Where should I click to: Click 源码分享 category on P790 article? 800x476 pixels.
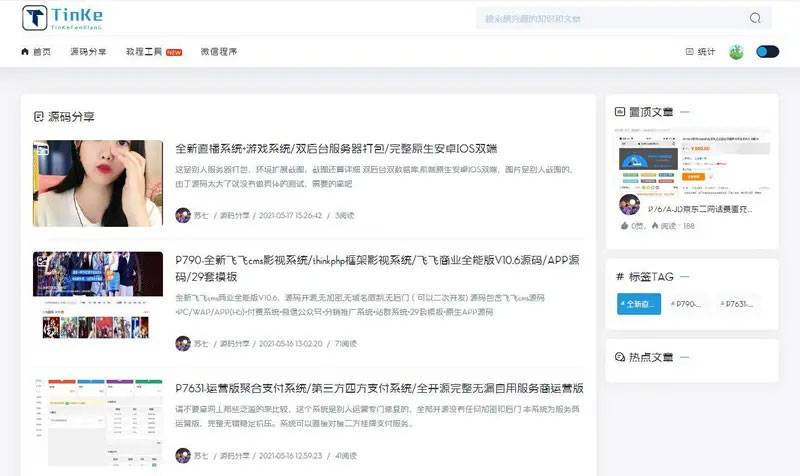coord(235,343)
